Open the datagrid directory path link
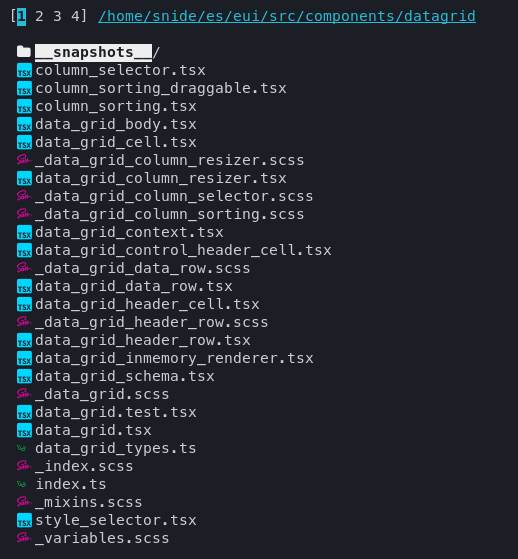518x559 pixels. pos(287,16)
